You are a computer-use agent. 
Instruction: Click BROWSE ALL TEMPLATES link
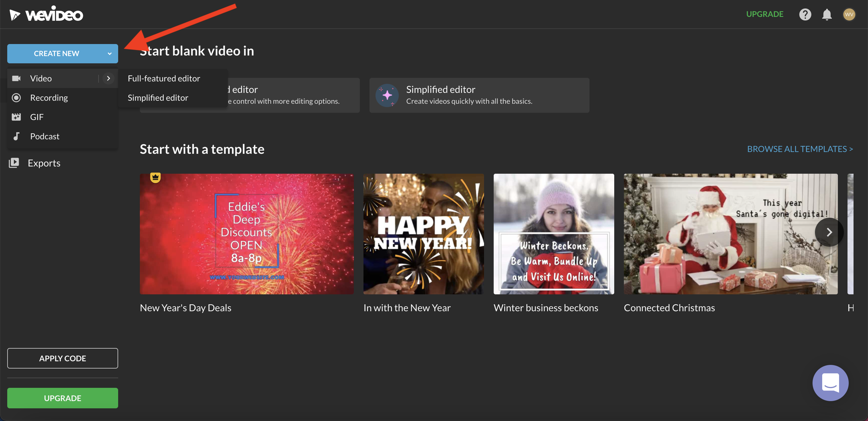click(800, 149)
